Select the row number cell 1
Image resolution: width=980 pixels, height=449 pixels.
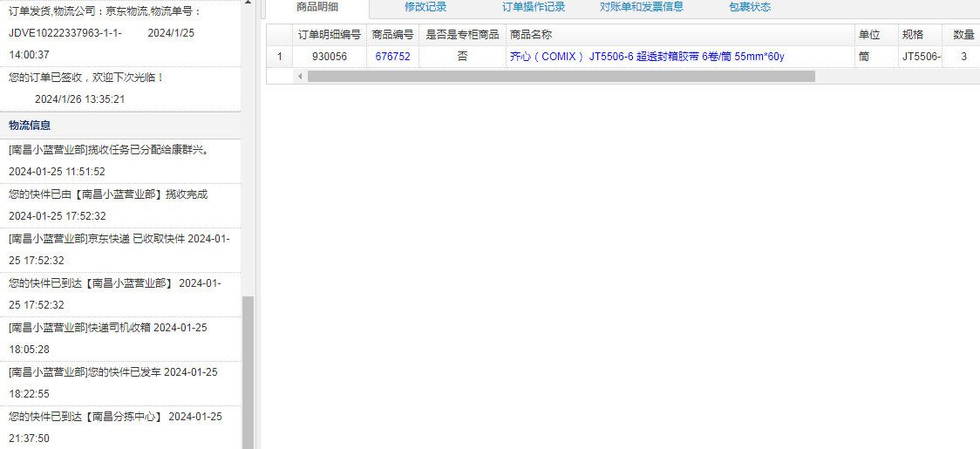point(279,57)
